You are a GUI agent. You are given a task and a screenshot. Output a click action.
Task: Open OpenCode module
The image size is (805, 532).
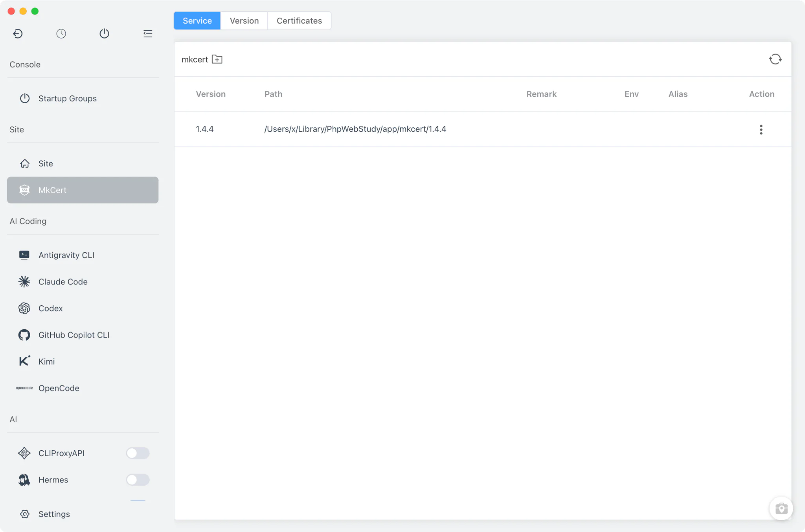[83, 388]
